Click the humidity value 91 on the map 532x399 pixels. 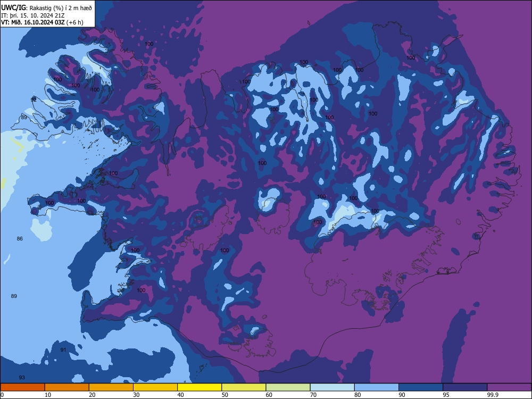[x=63, y=350]
